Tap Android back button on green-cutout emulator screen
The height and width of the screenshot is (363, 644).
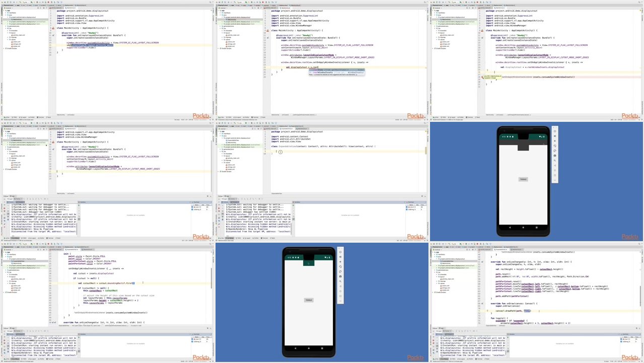pos(296,348)
